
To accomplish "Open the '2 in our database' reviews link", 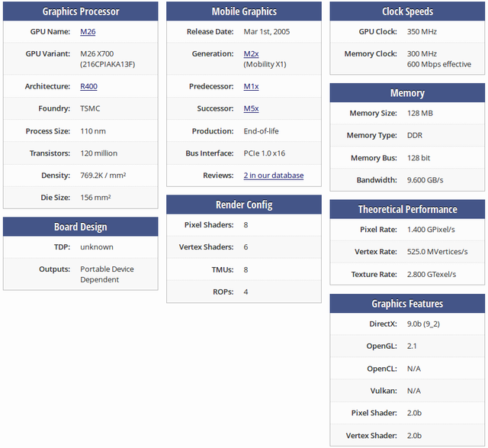I will pyautogui.click(x=274, y=176).
